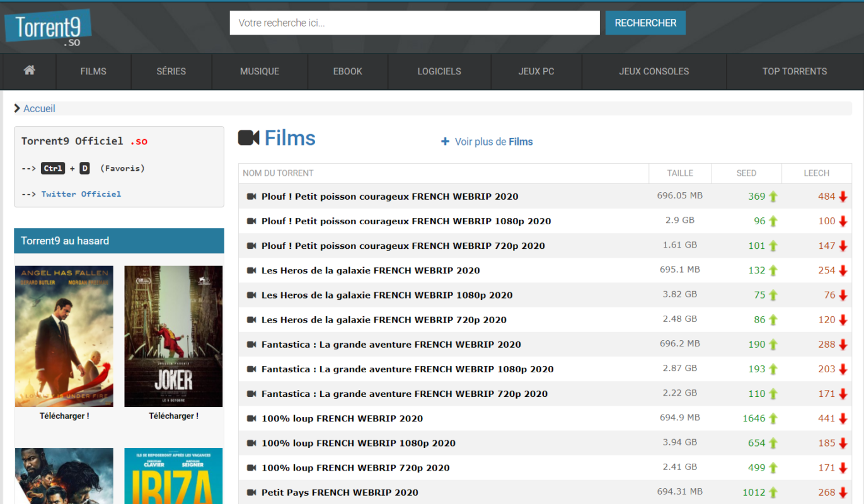Open the Séries menu

[171, 71]
